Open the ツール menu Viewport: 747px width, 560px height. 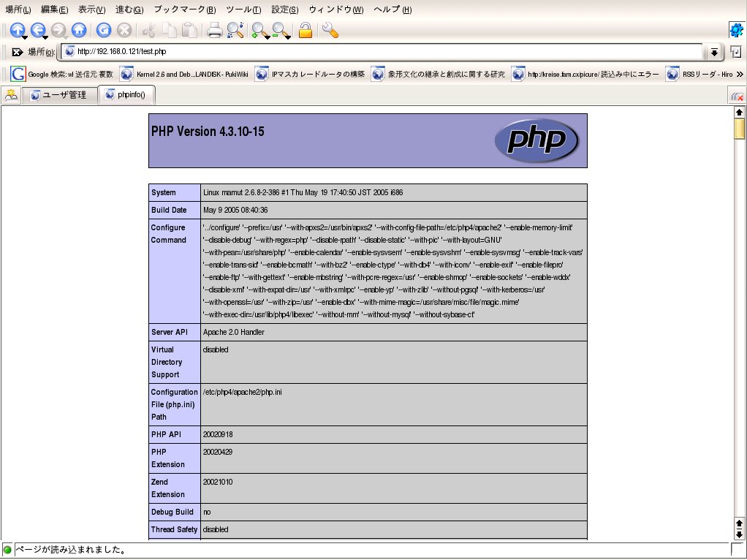(x=243, y=10)
